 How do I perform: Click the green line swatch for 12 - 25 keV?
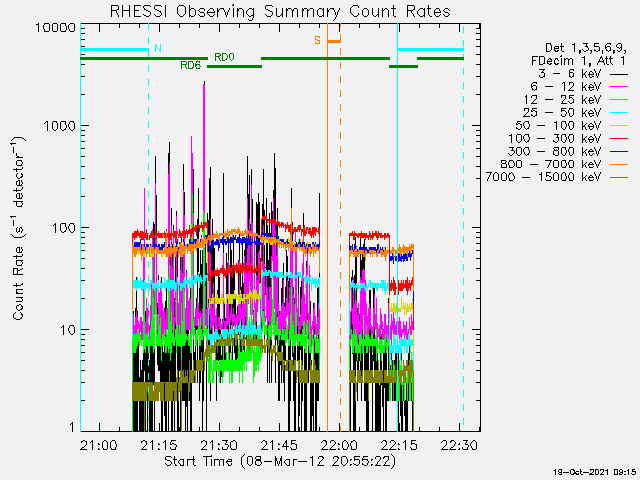pyautogui.click(x=619, y=100)
